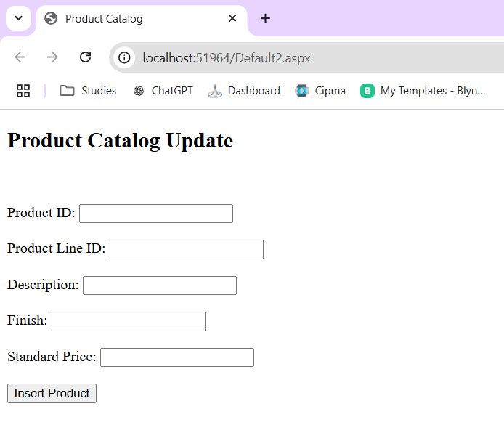Click the address bar URL
This screenshot has height=425, width=504.
point(227,58)
